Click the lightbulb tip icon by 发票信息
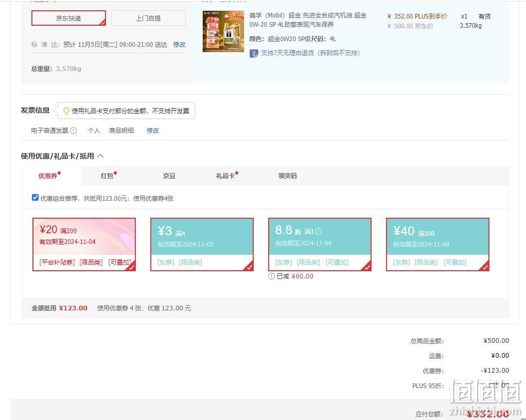The height and width of the screenshot is (420, 526). coord(66,111)
